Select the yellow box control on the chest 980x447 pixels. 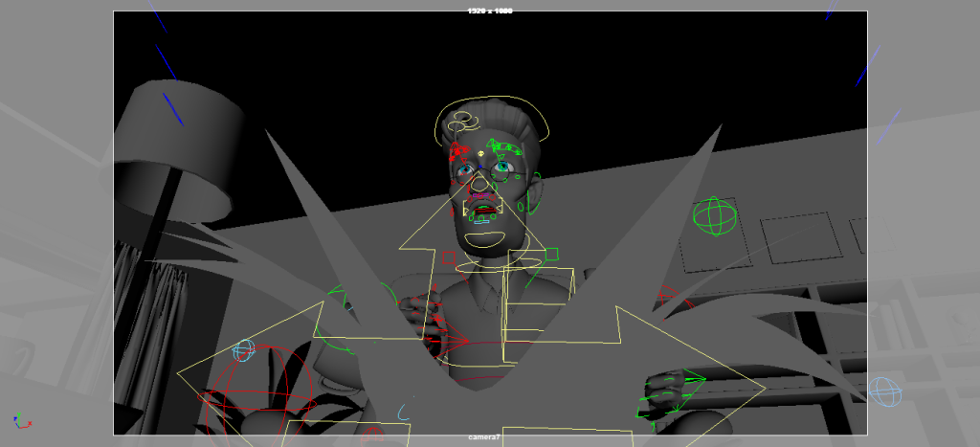click(538, 304)
